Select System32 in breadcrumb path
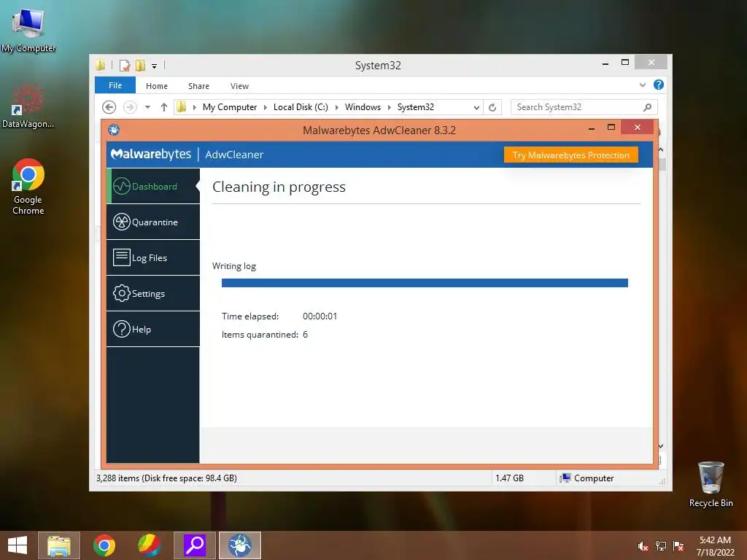Viewport: 747px width, 560px height. (415, 107)
